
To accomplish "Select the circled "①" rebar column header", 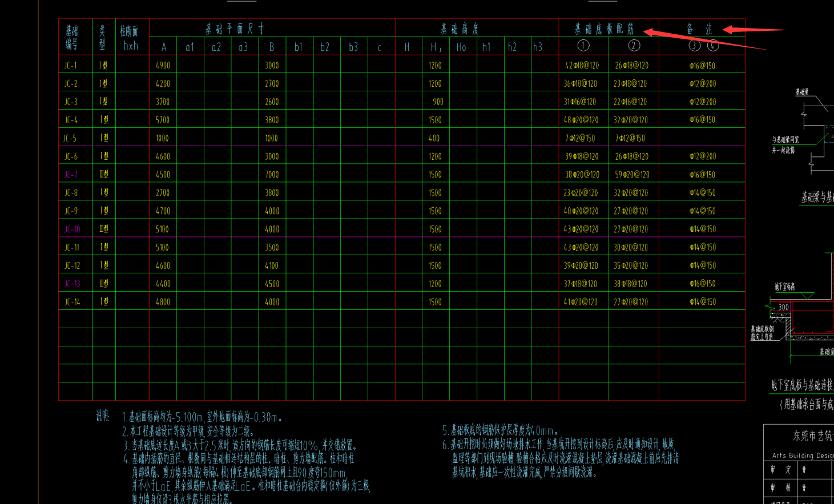I will [x=583, y=46].
